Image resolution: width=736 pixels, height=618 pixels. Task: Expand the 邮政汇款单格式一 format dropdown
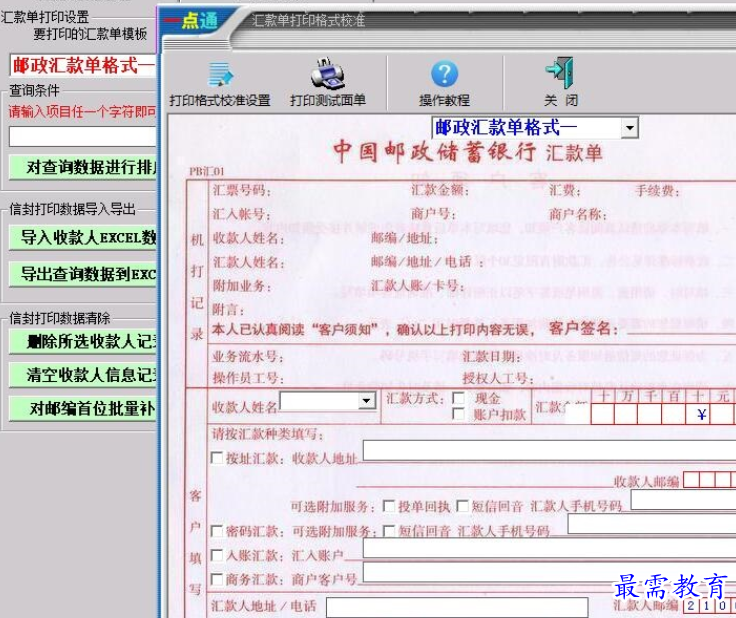point(629,128)
